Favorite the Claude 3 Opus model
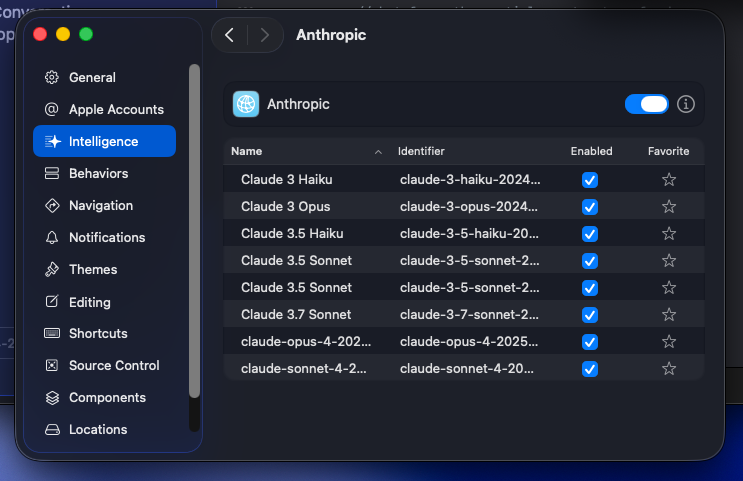The width and height of the screenshot is (743, 481). point(669,207)
